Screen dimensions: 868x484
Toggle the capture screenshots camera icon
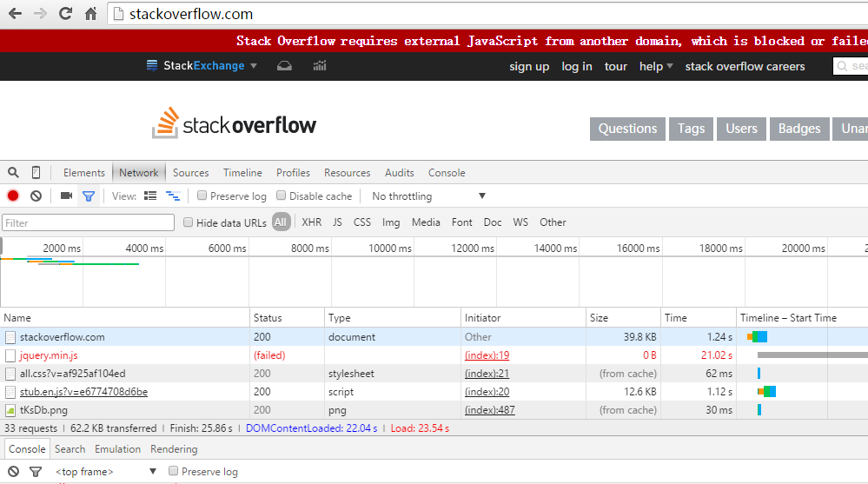pyautogui.click(x=66, y=196)
